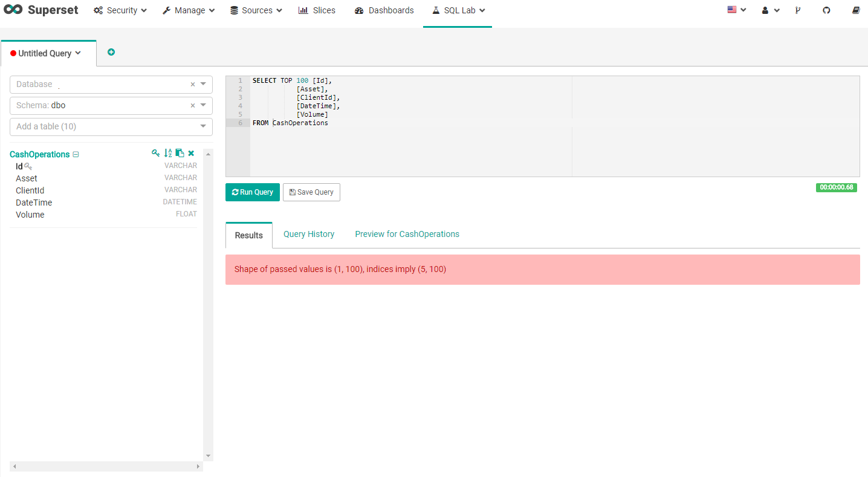The height and width of the screenshot is (477, 868).
Task: Show keys for CashOperations table
Action: click(x=156, y=153)
